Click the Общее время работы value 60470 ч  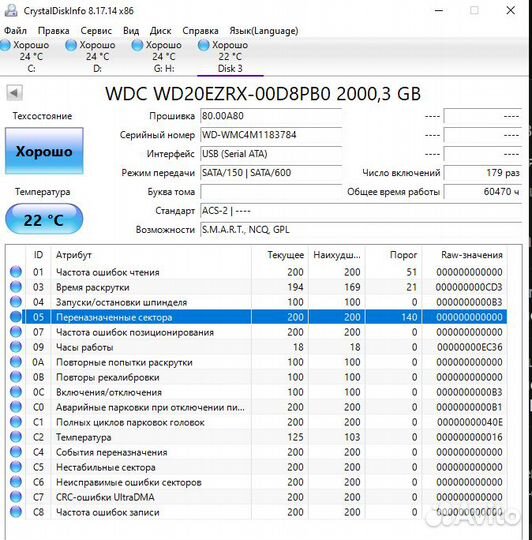(x=483, y=191)
